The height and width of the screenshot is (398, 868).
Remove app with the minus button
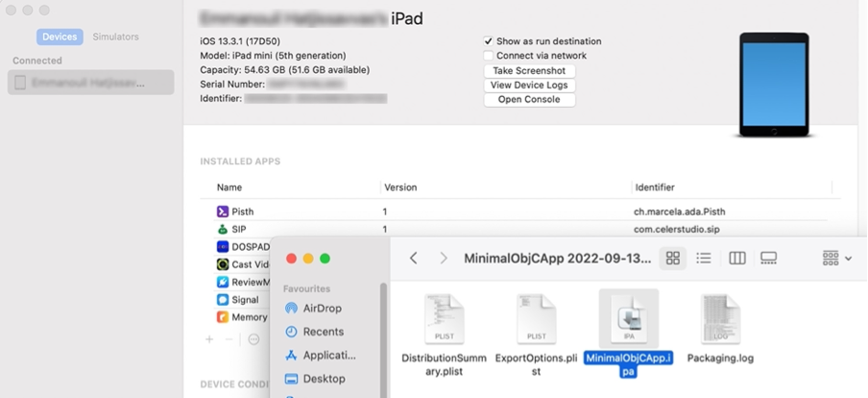(x=229, y=339)
